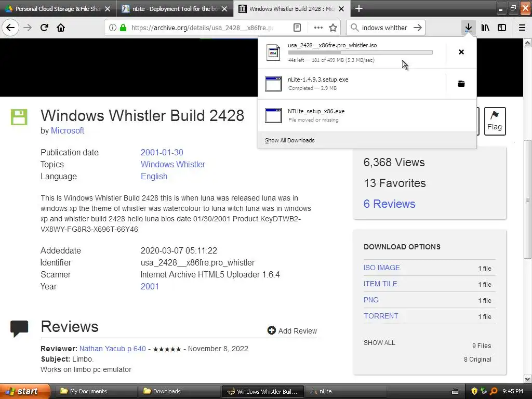Cancel the usa_2428 ISO download
Image resolution: width=532 pixels, height=399 pixels.
(x=461, y=52)
